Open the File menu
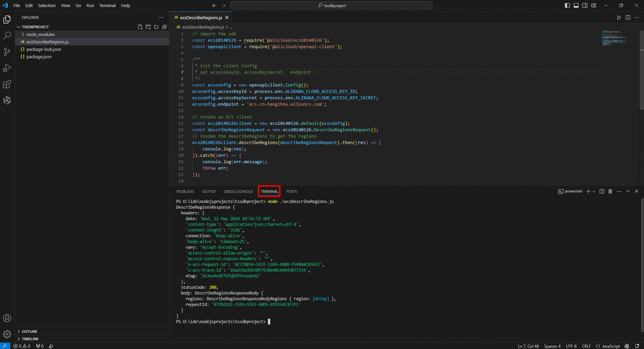Screen dimensions: 644x349 pyautogui.click(x=16, y=5)
